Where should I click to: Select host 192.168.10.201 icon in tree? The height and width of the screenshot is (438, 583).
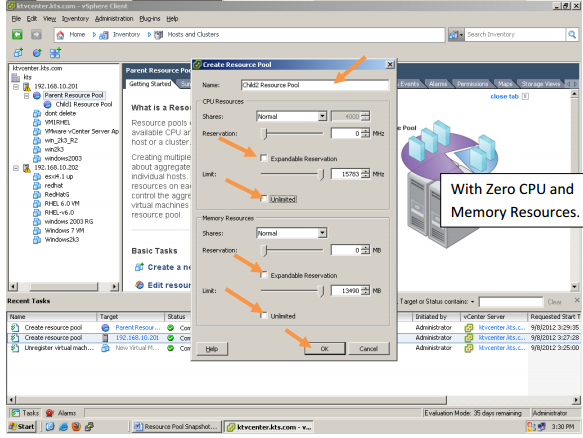(x=27, y=87)
